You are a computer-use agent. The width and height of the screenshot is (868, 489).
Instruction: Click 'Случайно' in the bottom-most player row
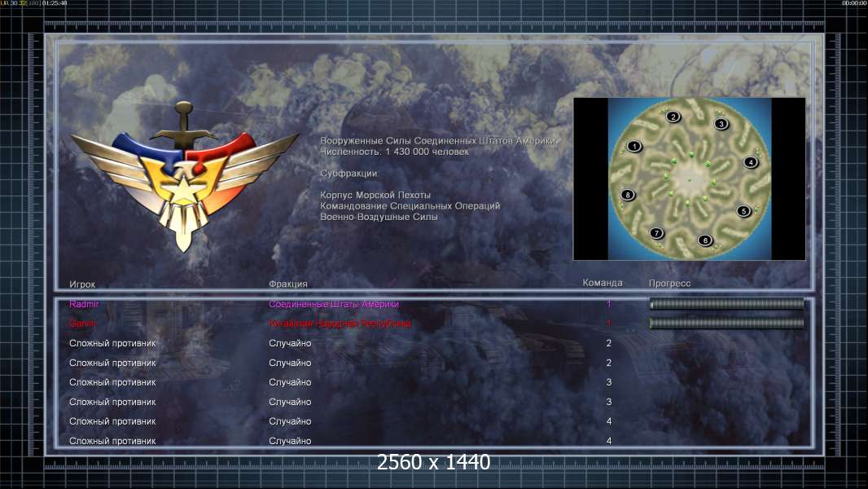pos(290,442)
